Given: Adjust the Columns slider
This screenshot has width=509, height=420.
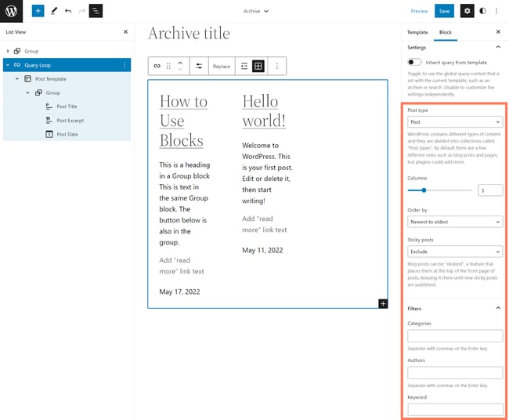Looking at the screenshot, I should click(424, 190).
